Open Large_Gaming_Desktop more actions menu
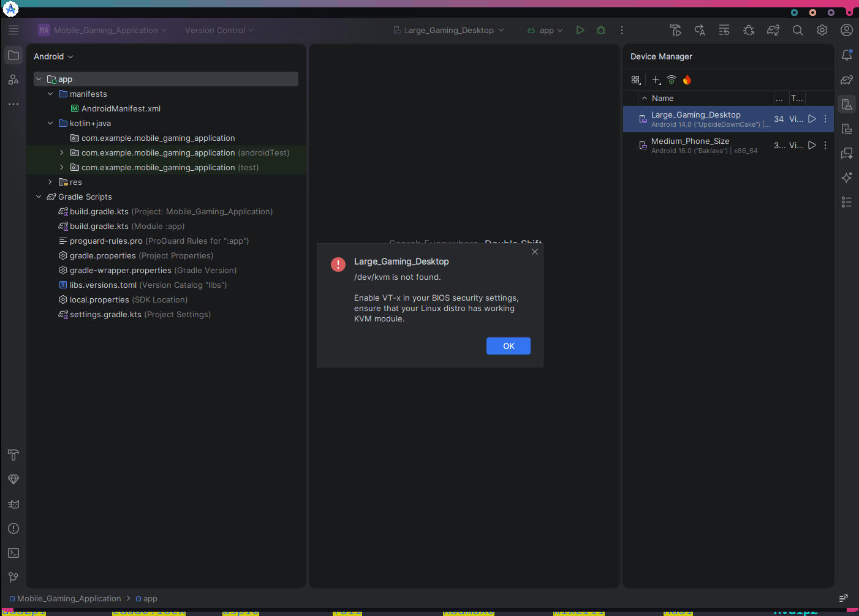 click(x=825, y=119)
